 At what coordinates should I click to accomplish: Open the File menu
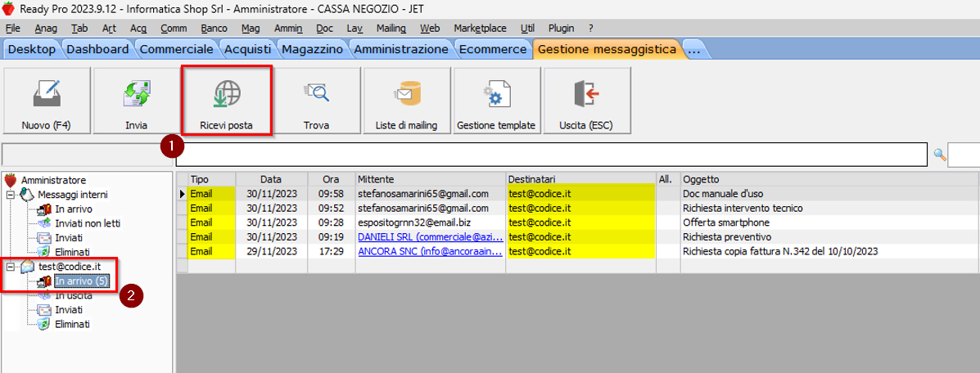point(12,28)
